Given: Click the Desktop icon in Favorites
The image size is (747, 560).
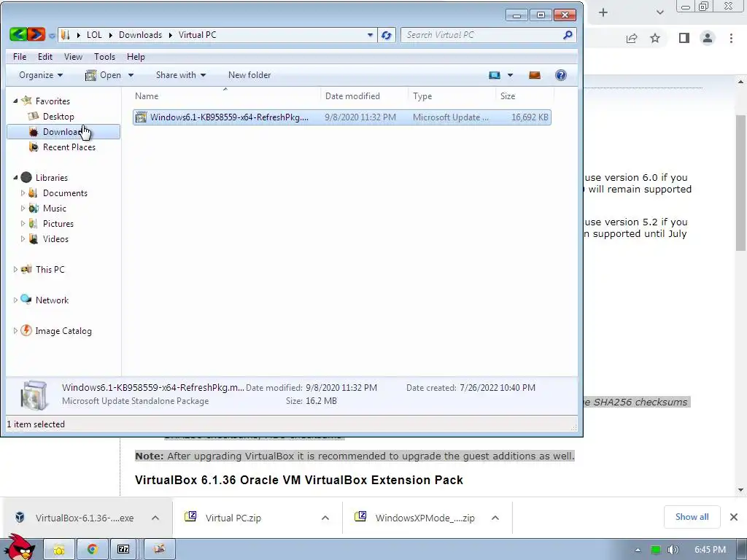Looking at the screenshot, I should 34,116.
